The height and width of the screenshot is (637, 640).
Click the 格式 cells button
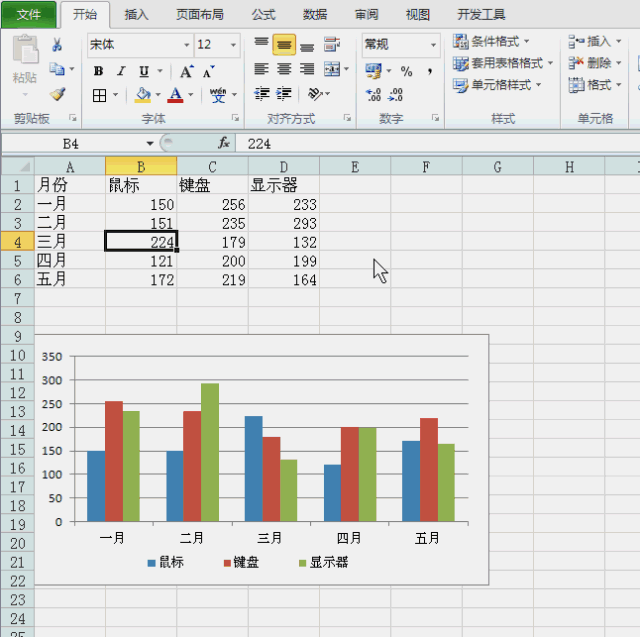(x=595, y=85)
